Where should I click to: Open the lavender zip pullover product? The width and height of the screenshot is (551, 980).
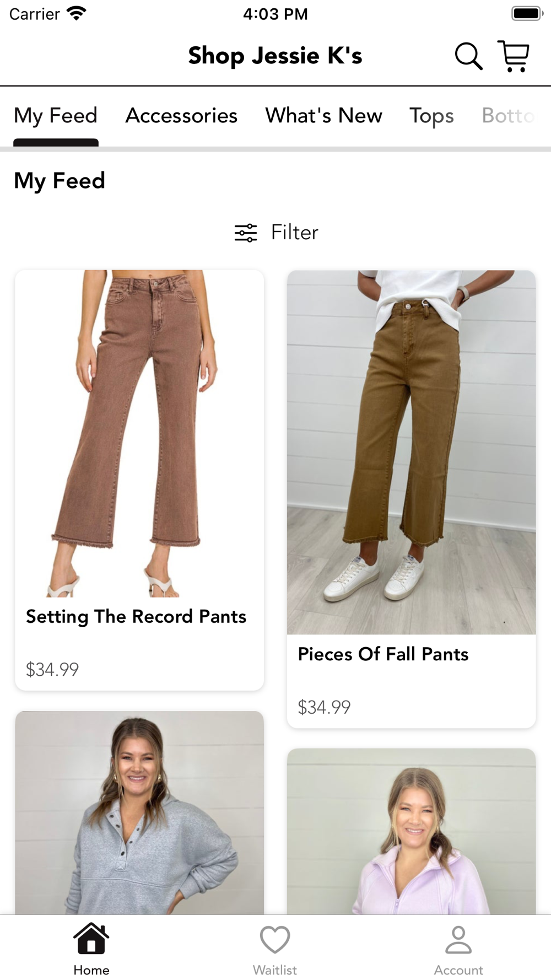(x=412, y=831)
